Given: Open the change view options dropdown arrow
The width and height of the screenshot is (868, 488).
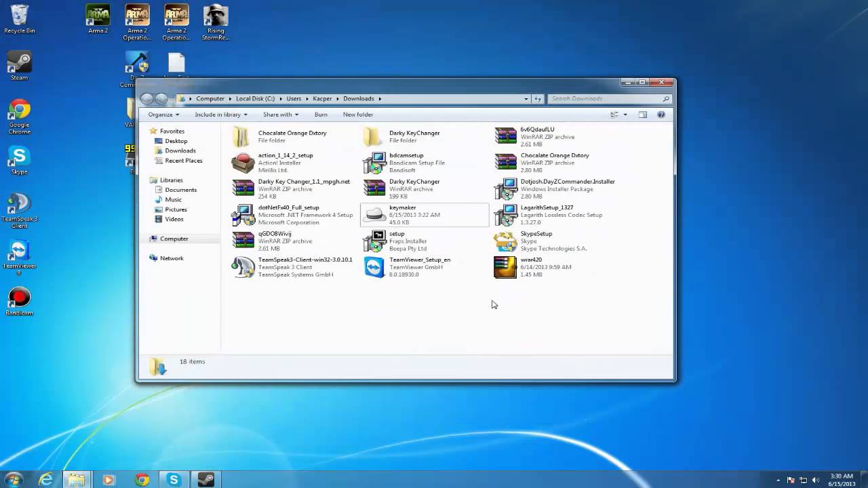Looking at the screenshot, I should click(625, 115).
